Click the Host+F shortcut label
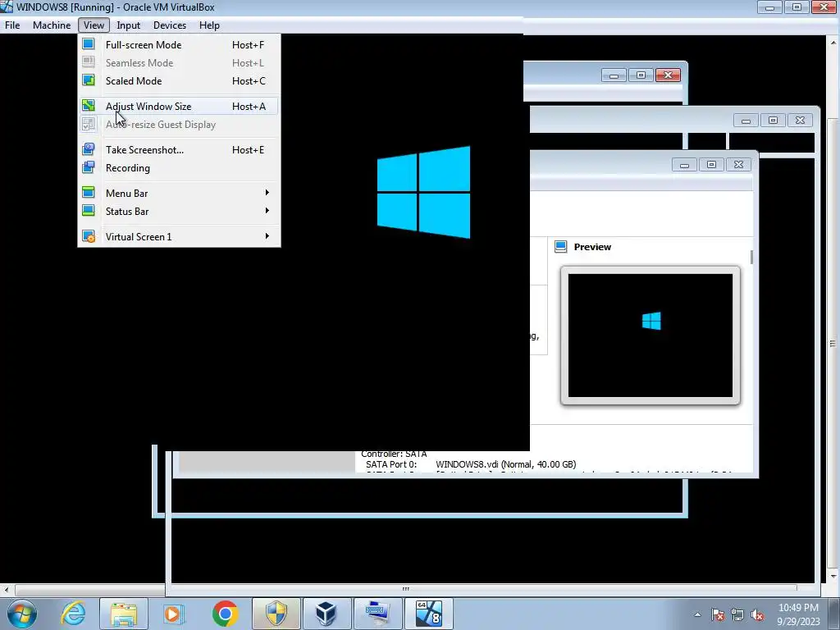 click(x=248, y=45)
